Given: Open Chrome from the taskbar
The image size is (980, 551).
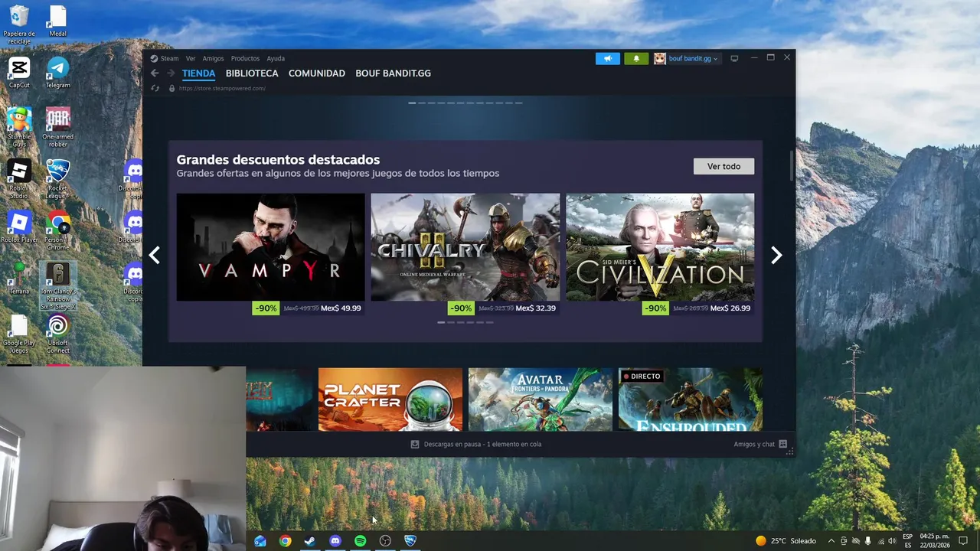Looking at the screenshot, I should click(285, 541).
